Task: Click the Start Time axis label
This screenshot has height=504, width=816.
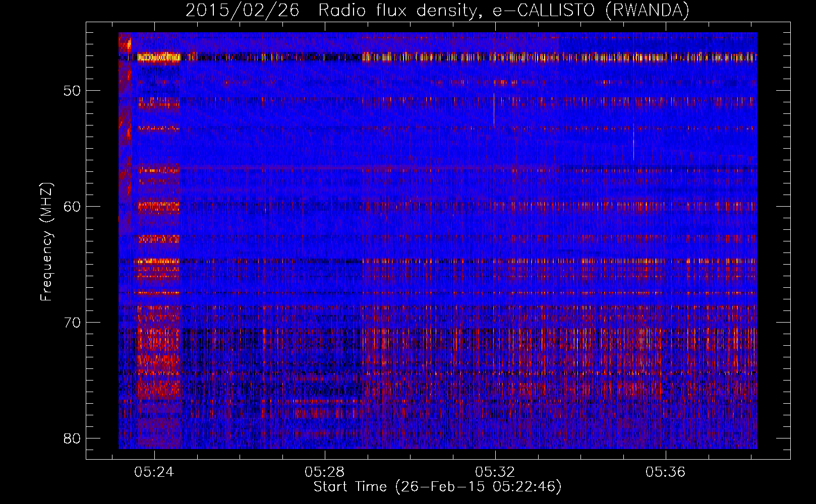Action: point(437,487)
